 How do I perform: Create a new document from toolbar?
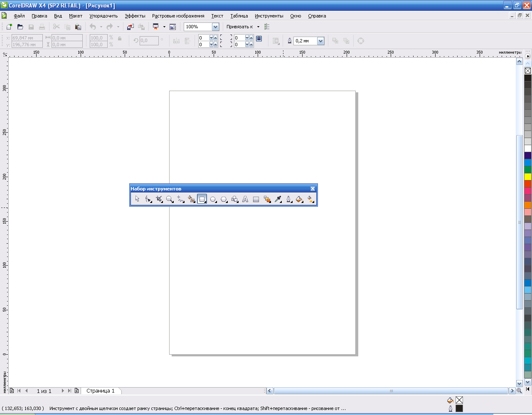(9, 27)
